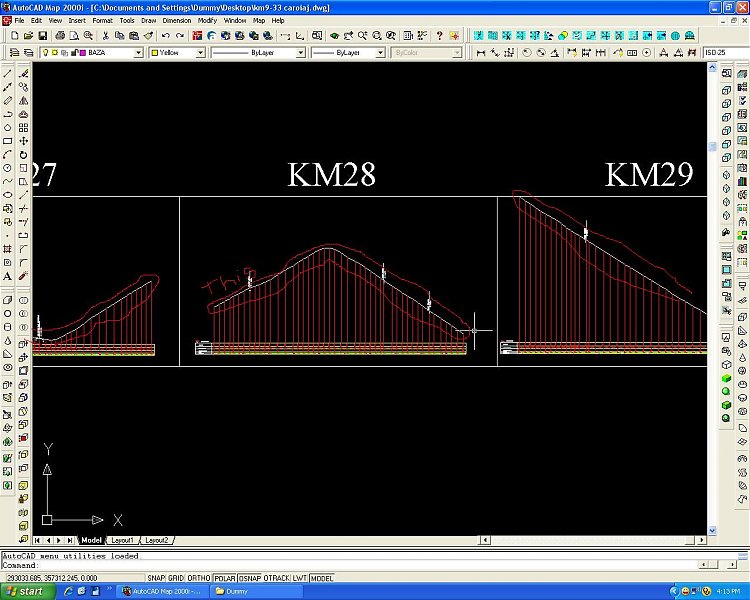Click the vertical scrollbar down arrow
This screenshot has height=600, width=750.
[x=712, y=531]
